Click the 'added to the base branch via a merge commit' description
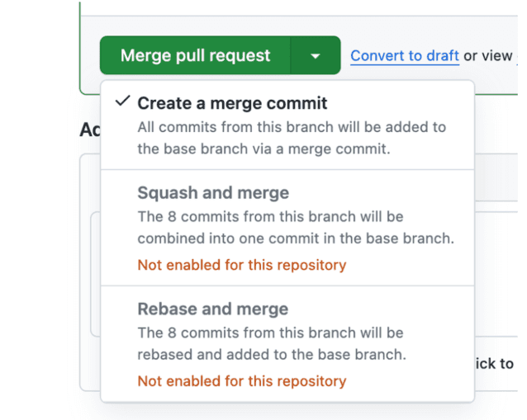This screenshot has width=527, height=420. click(x=263, y=149)
